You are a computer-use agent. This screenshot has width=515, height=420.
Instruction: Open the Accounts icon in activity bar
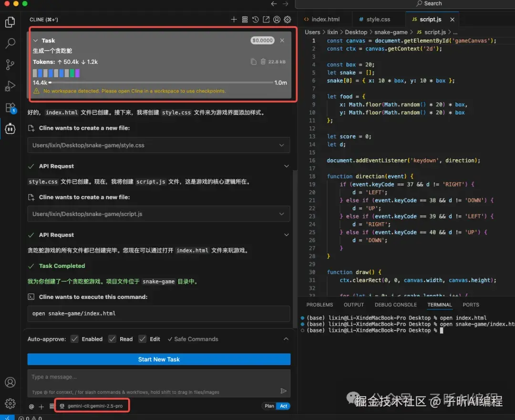click(x=10, y=382)
